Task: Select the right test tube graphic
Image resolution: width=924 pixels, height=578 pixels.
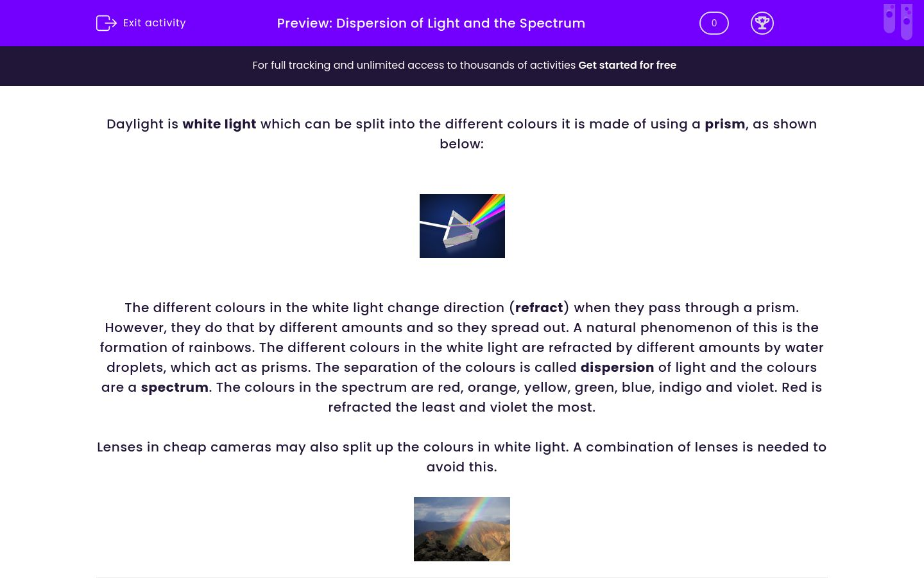Action: pos(907,21)
